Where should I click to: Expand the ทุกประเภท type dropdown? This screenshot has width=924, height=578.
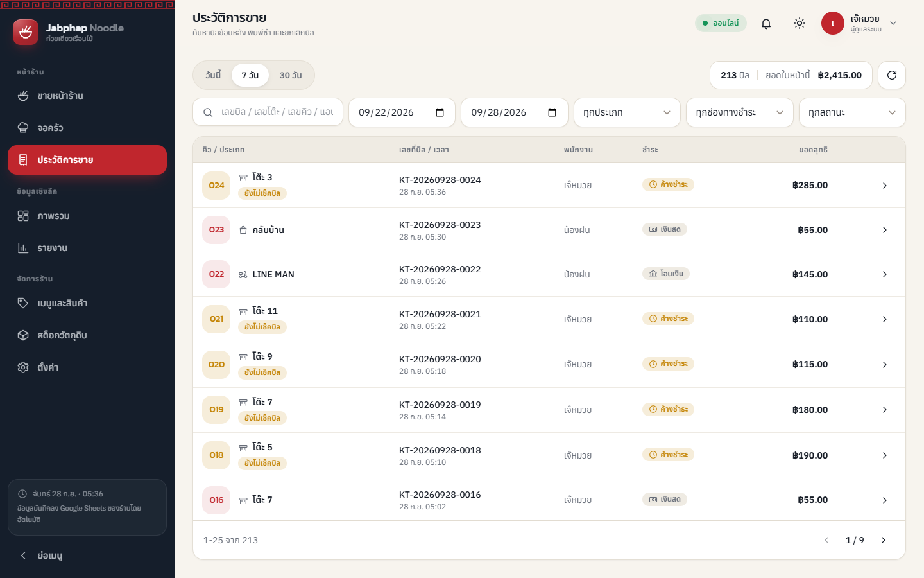627,112
